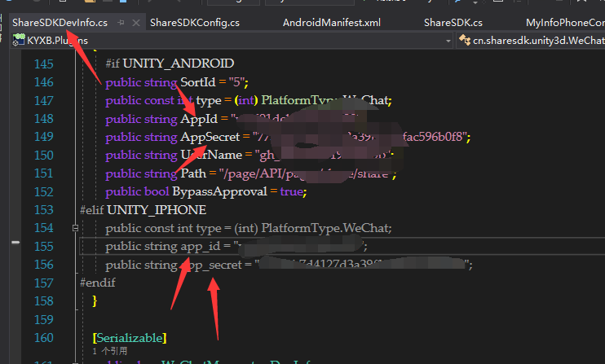Click line number 145
605x364 pixels.
pyautogui.click(x=43, y=64)
